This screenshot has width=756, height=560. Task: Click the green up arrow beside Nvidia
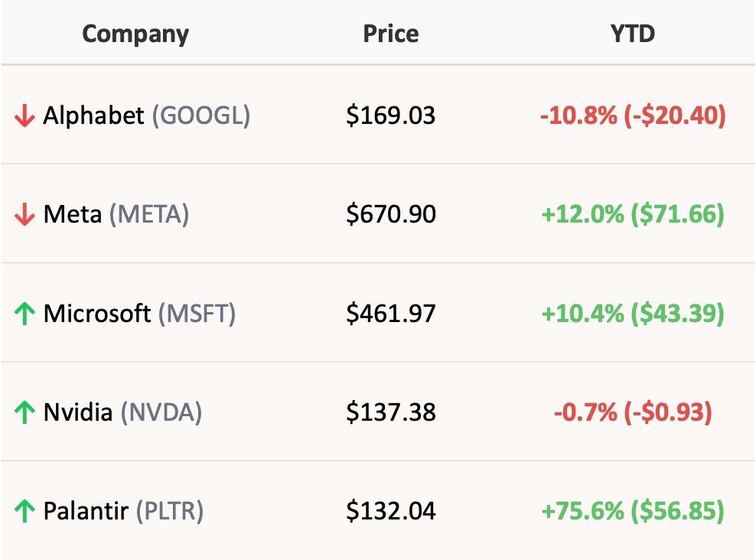tap(25, 412)
